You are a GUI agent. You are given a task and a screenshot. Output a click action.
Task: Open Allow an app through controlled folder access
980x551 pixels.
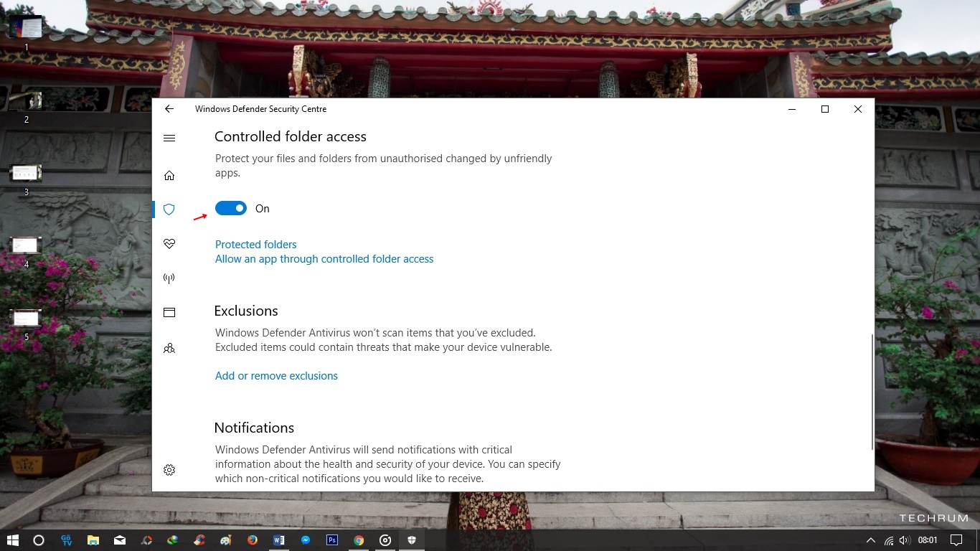[x=324, y=259]
